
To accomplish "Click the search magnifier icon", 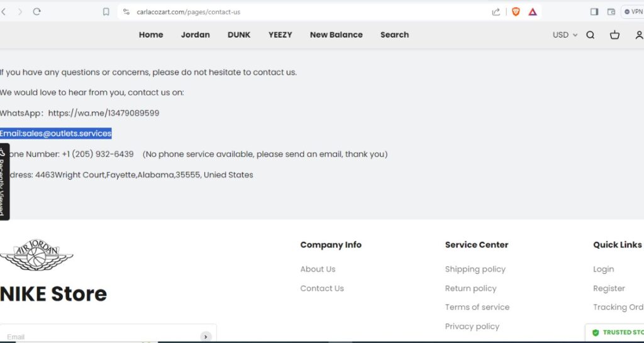I will 590,35.
